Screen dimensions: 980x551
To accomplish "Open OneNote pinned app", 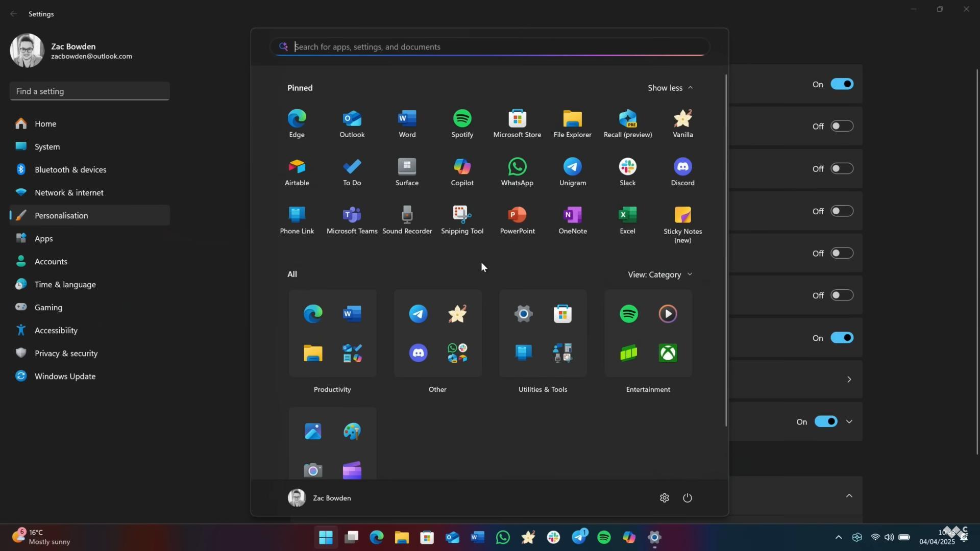I will [572, 220].
